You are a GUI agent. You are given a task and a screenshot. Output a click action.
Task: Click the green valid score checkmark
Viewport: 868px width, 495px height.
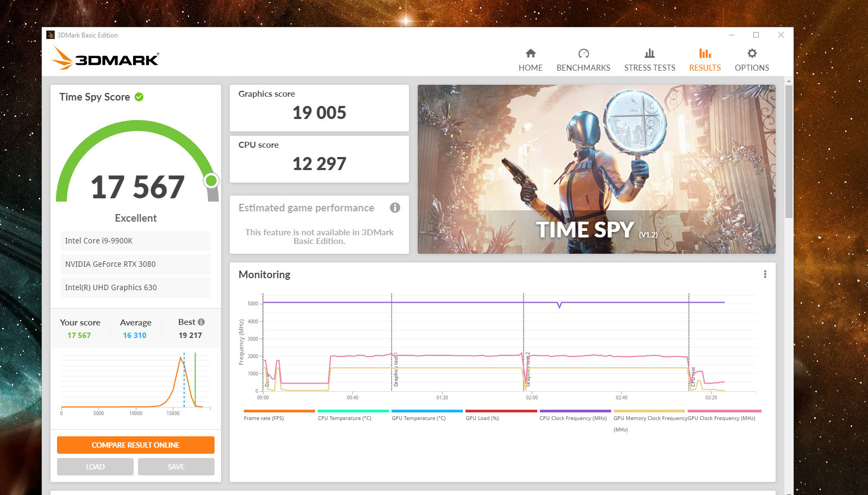(x=139, y=97)
